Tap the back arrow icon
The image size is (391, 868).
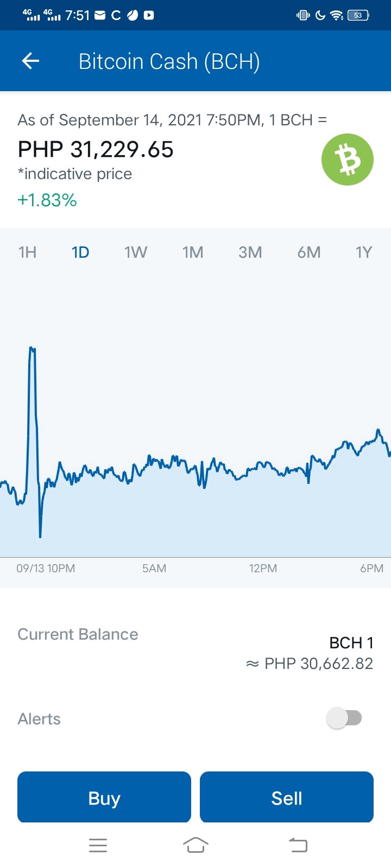30,61
